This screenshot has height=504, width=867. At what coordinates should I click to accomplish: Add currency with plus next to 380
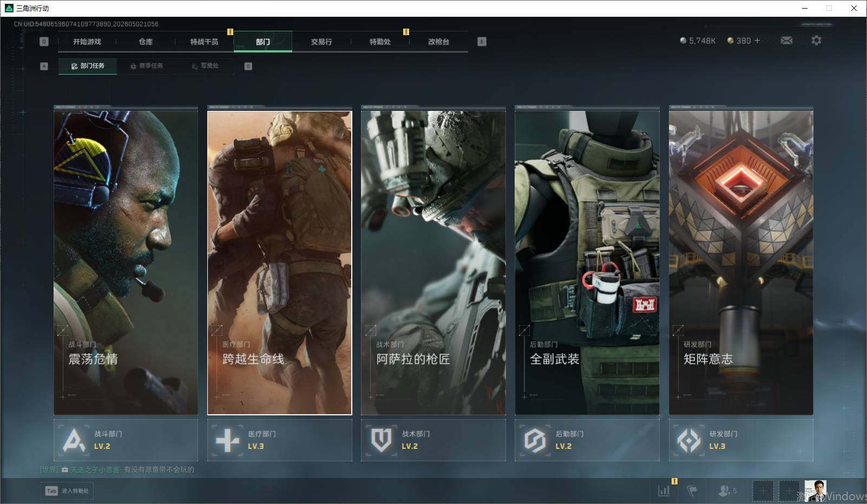tap(757, 41)
